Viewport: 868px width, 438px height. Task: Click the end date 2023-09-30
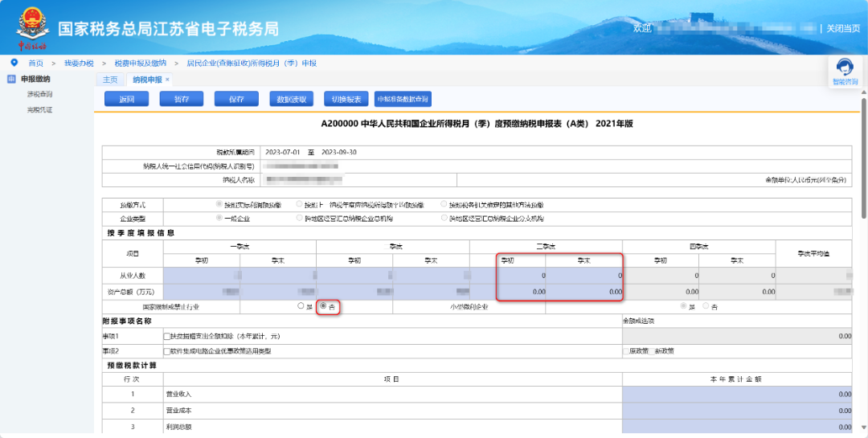coord(339,152)
